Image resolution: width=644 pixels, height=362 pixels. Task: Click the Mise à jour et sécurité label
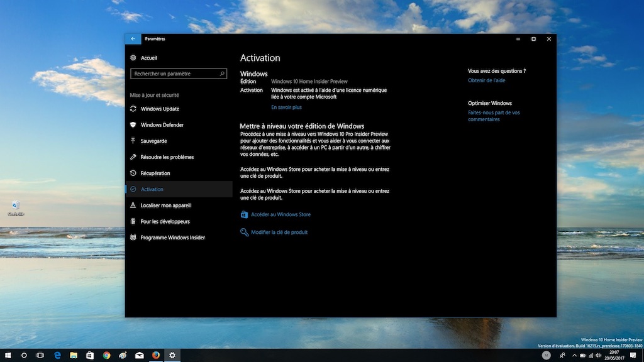pyautogui.click(x=155, y=96)
